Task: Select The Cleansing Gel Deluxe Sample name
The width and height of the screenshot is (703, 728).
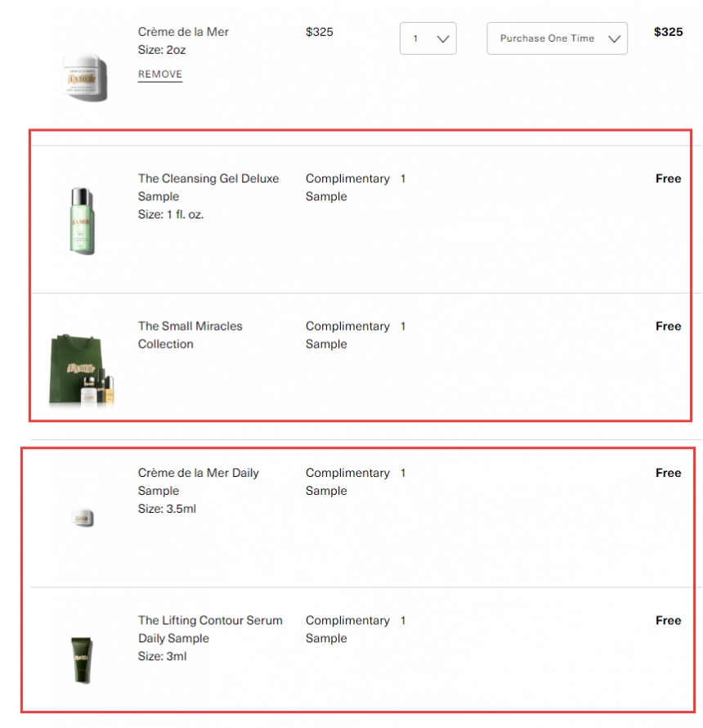Action: tap(208, 187)
